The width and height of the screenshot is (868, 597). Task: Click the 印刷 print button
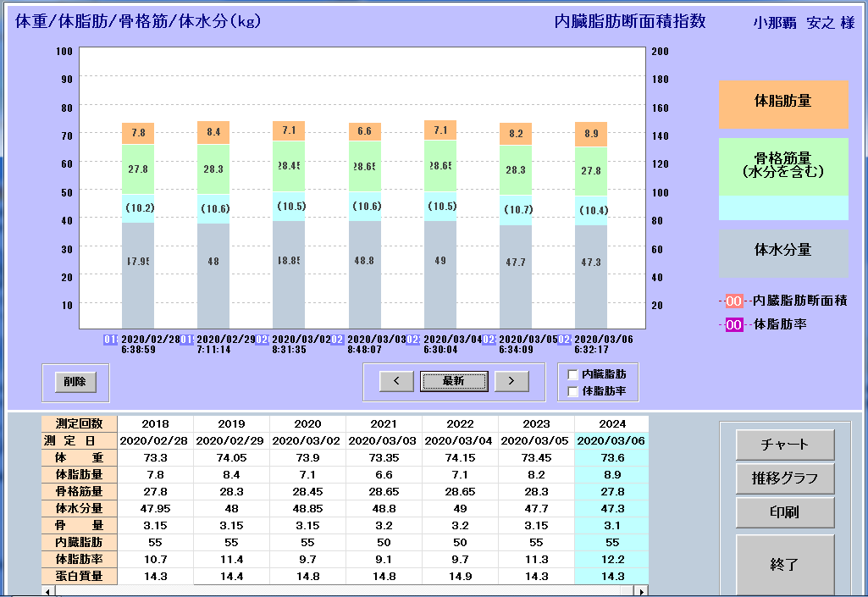coord(784,512)
